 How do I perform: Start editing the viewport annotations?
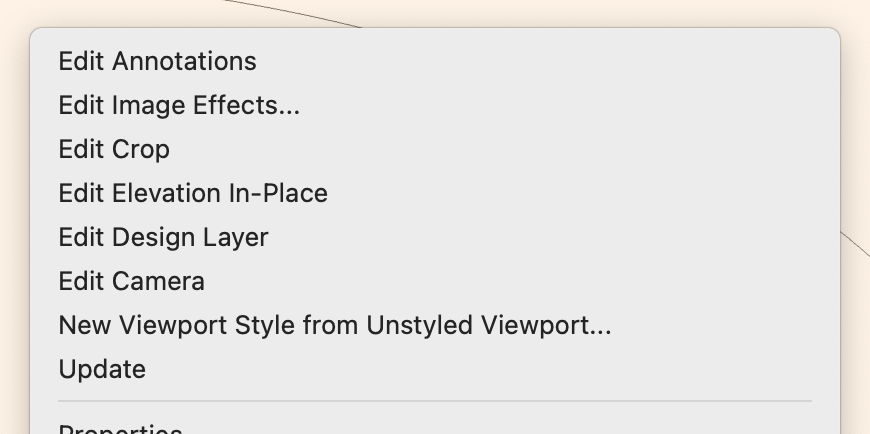(x=157, y=62)
